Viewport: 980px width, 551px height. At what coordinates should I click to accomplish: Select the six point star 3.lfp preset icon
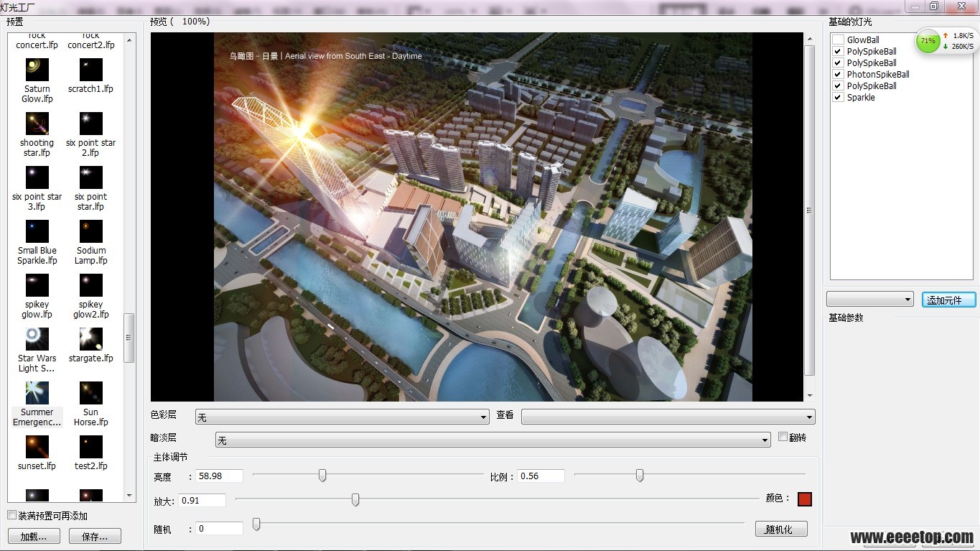[x=37, y=177]
